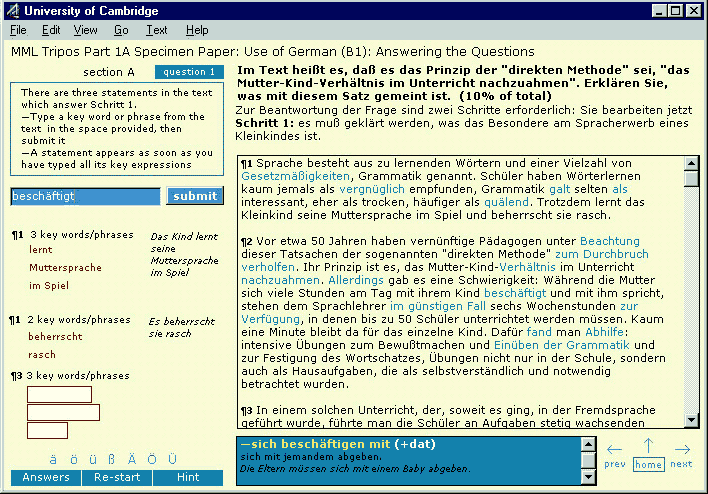The image size is (708, 494).
Task: Open the Help menu
Action: coord(197,30)
